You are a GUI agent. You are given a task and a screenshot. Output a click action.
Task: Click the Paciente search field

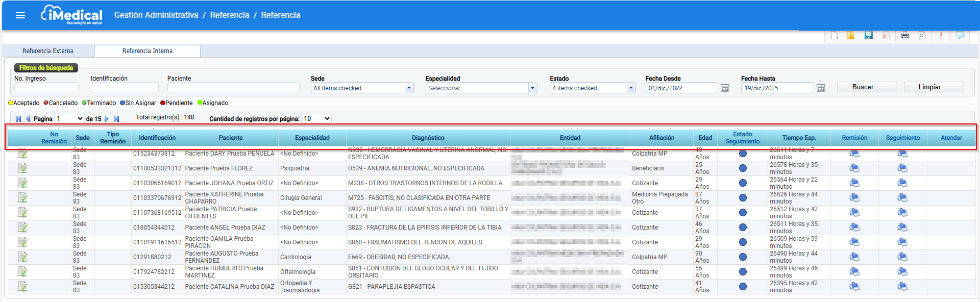233,88
